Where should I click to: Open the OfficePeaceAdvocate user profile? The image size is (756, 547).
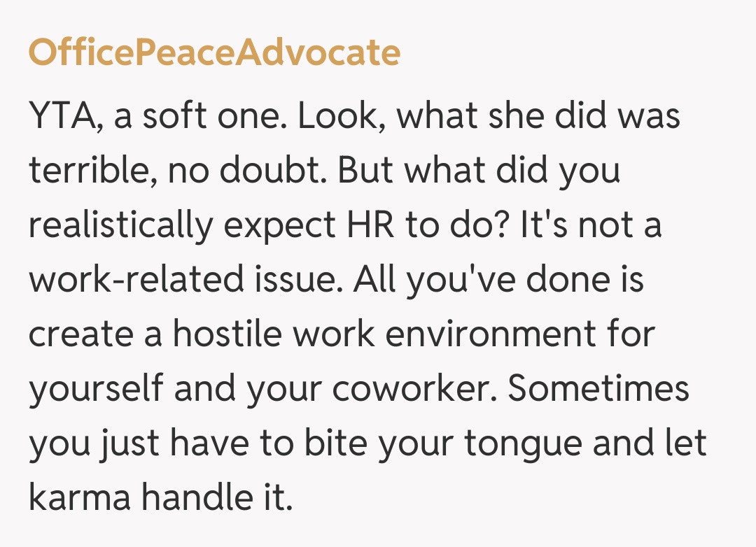click(x=214, y=52)
